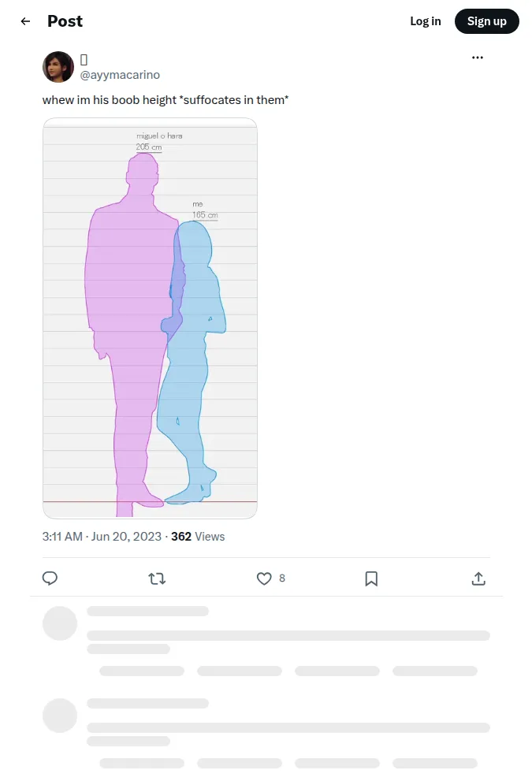Bookmark this post
Viewport: 532px width, 781px height.
(371, 578)
